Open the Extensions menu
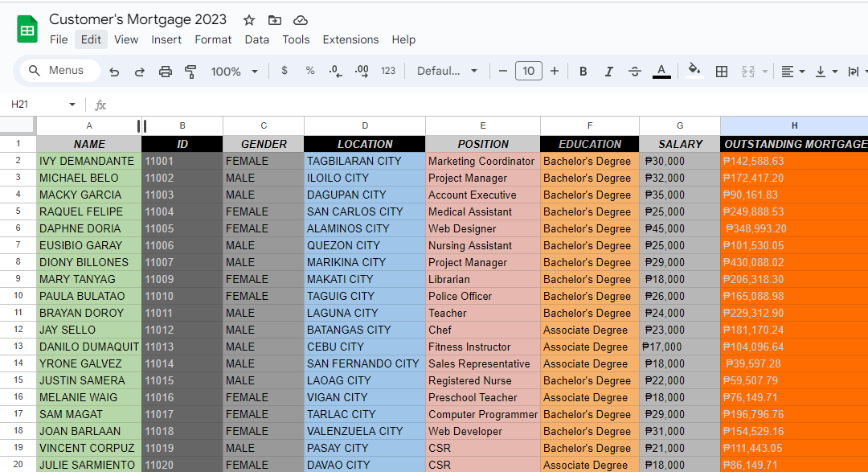This screenshot has height=472, width=868. (351, 40)
